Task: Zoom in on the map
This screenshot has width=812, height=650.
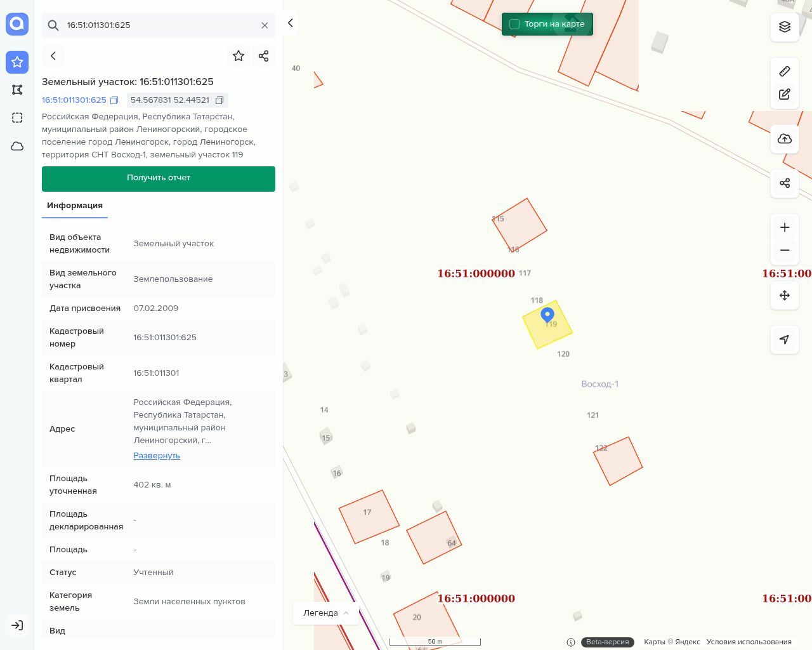Action: [785, 227]
